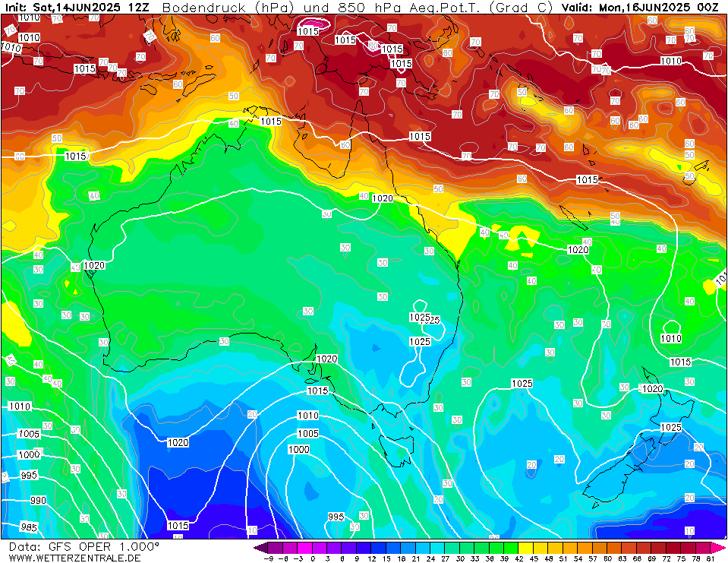
Task: Click the left arrow end of the color scale
Action: point(261,547)
